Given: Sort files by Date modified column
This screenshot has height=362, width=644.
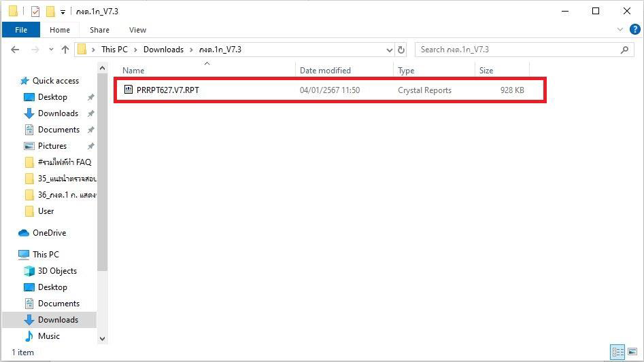Looking at the screenshot, I should tap(325, 71).
